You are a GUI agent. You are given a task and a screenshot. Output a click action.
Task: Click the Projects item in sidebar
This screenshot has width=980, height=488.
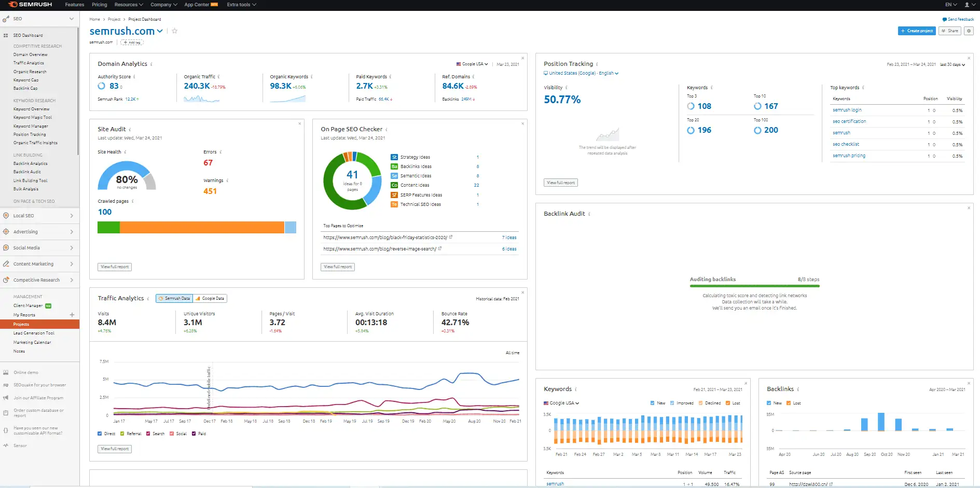tap(39, 324)
